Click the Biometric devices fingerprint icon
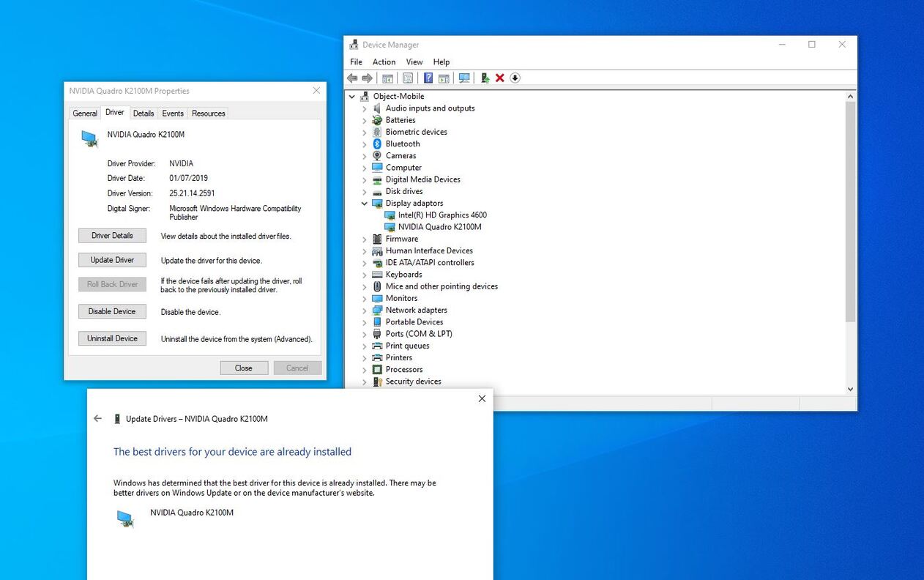Viewport: 924px width, 580px height. coord(377,132)
